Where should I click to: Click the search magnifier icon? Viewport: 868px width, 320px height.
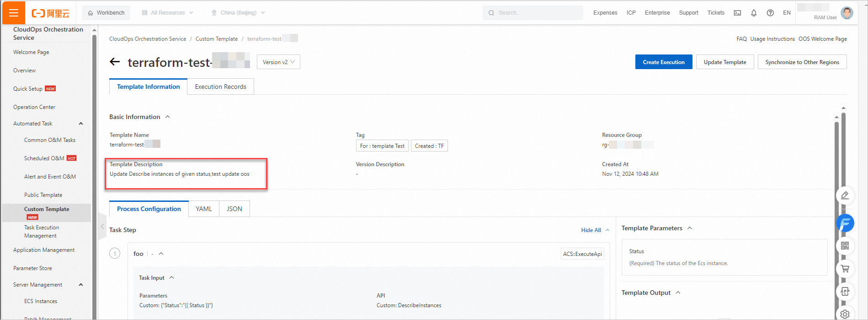[x=491, y=13]
